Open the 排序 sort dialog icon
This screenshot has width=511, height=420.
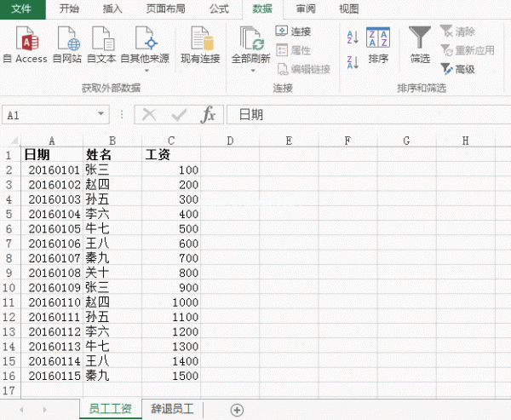[x=378, y=40]
